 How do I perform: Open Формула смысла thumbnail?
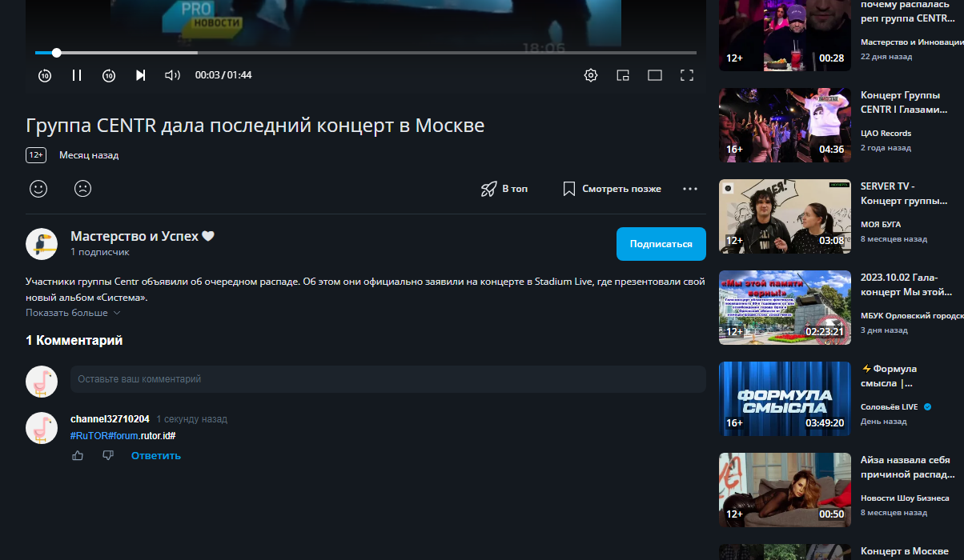click(785, 398)
